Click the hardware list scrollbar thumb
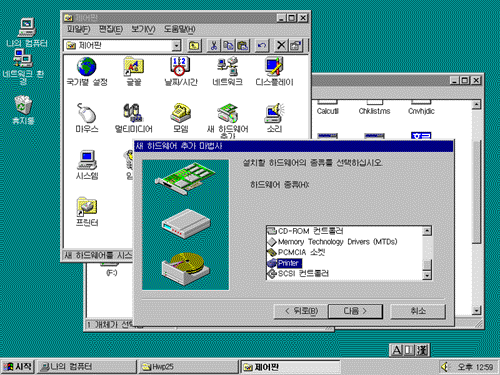Viewport: 500px width, 375px height. (x=427, y=264)
